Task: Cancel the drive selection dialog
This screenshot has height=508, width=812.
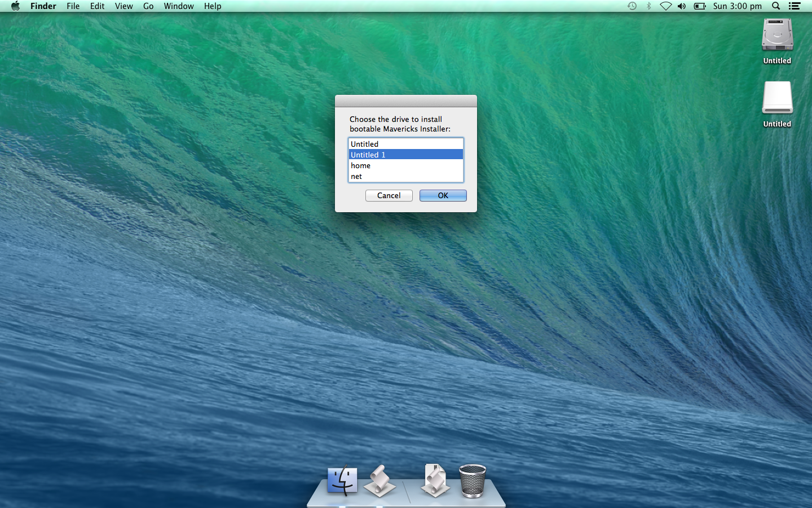Action: click(389, 195)
